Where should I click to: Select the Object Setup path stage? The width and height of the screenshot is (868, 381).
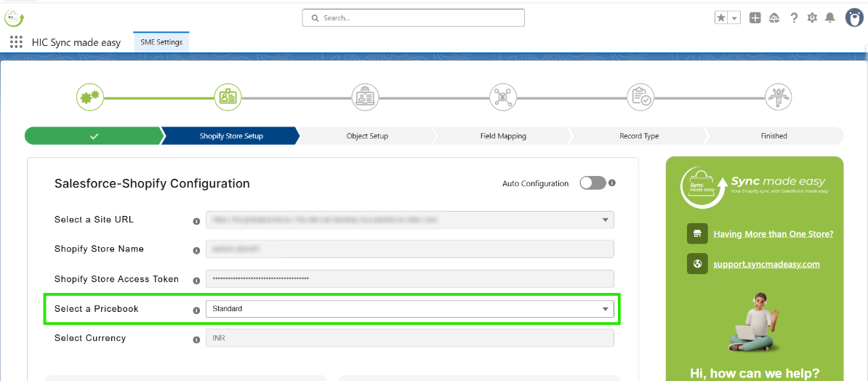pyautogui.click(x=367, y=136)
